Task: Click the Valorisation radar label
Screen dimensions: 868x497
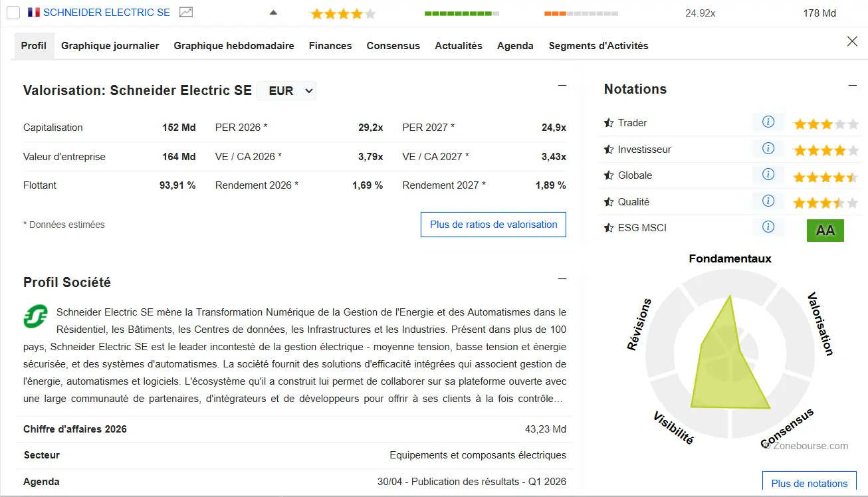Action: pos(819,324)
